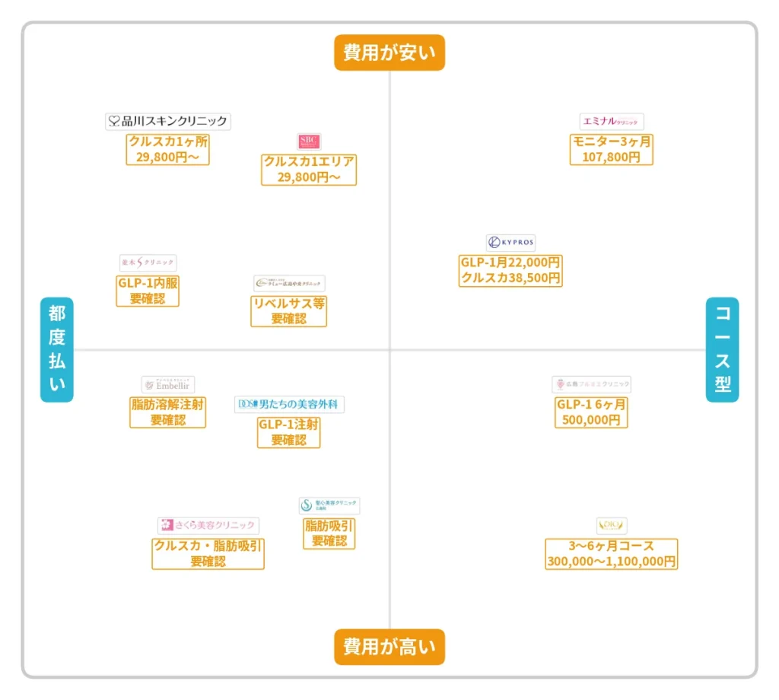
Task: Click the 費用が安い axis label
Action: coord(389,52)
